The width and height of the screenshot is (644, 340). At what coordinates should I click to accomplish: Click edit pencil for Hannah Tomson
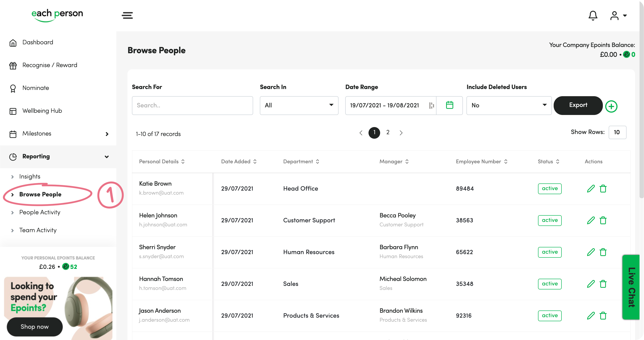pyautogui.click(x=591, y=284)
